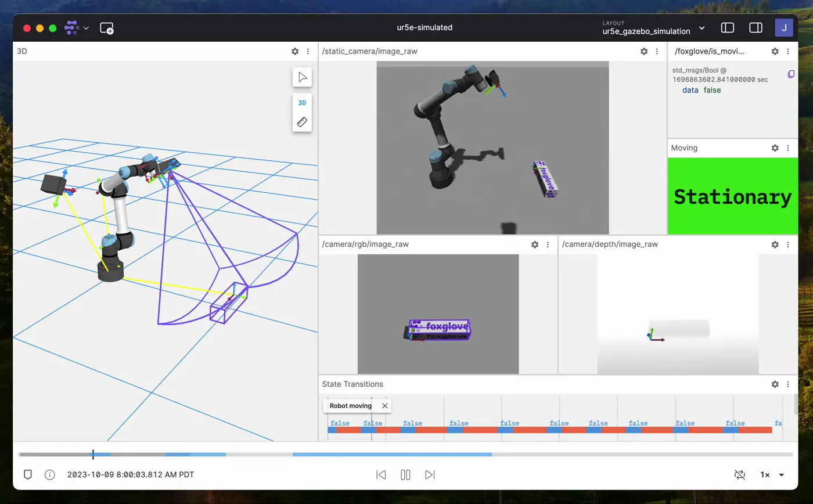Open the State Transitions panel options menu

coord(788,384)
